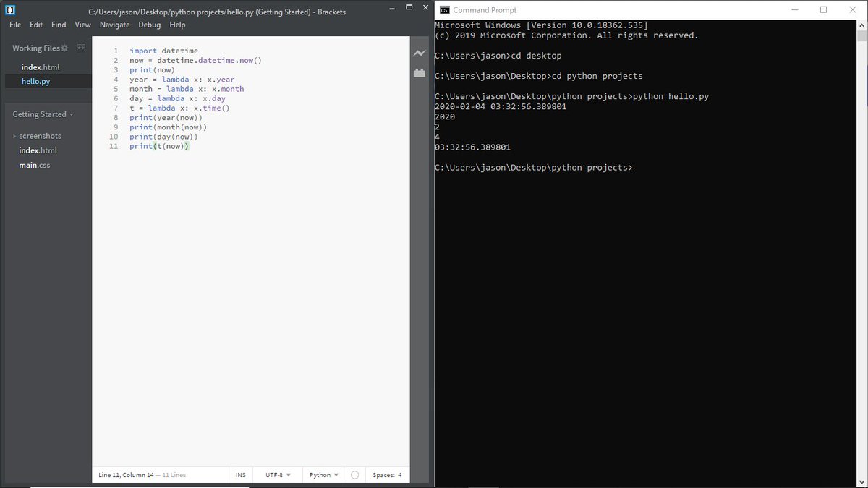Click the print(t(now)) code line
The image size is (868, 488).
click(x=159, y=146)
